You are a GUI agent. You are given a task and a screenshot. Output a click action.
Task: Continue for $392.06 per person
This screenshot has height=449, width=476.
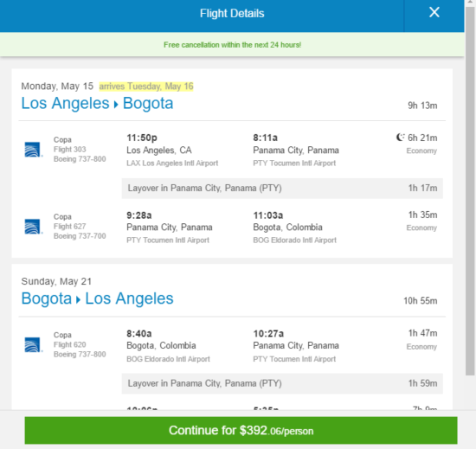click(x=241, y=430)
